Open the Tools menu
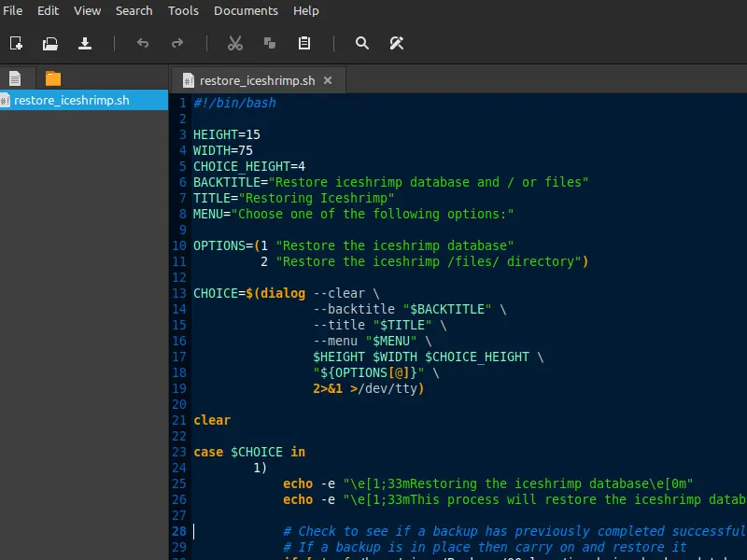 (183, 10)
